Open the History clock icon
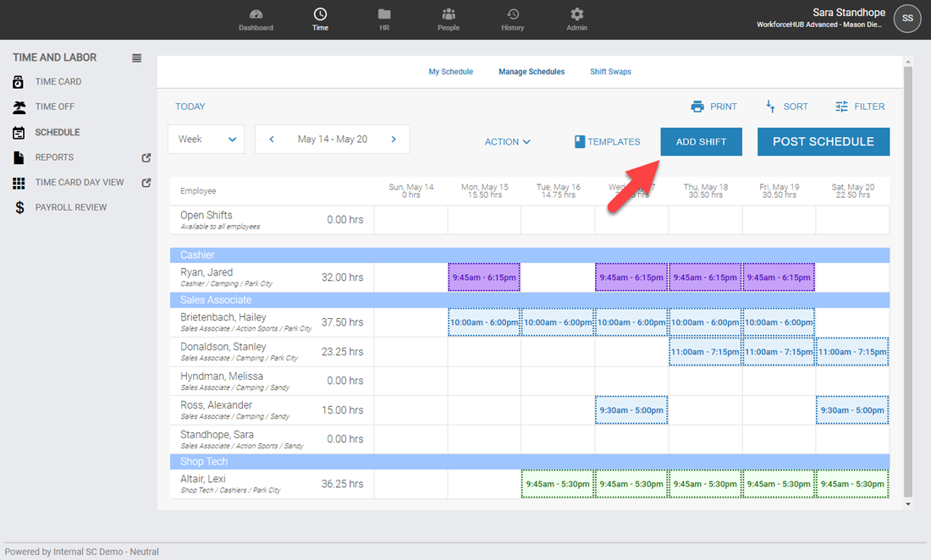 point(512,14)
